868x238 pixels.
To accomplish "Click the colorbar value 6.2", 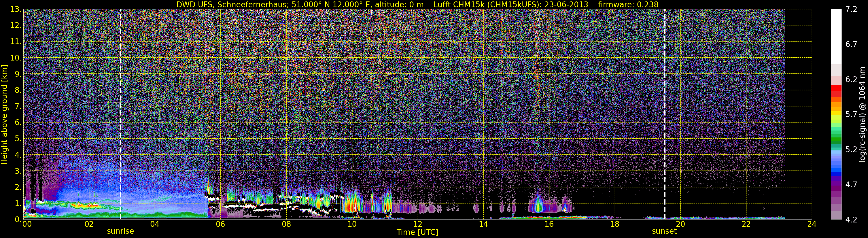I will tap(851, 79).
